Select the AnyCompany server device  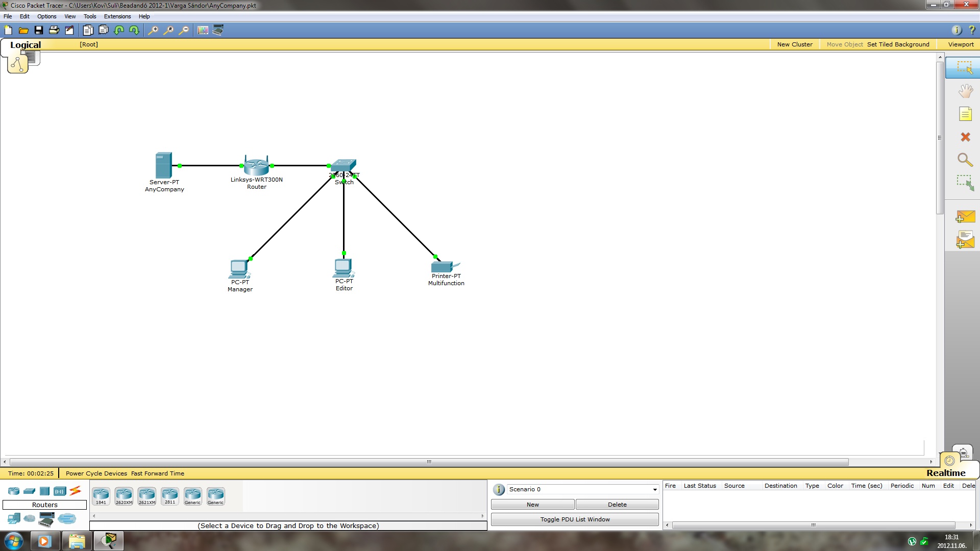coord(164,166)
